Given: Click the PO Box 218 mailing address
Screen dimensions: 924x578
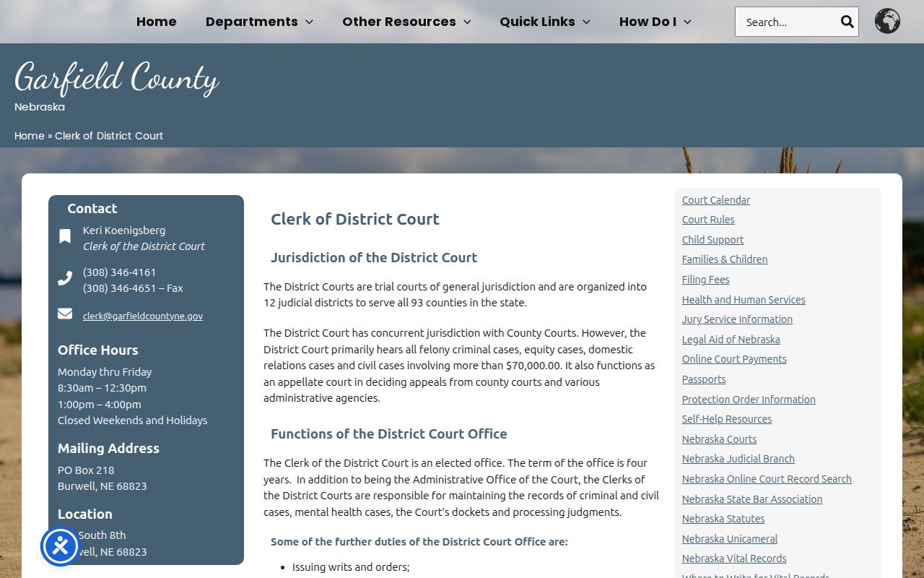Looking at the screenshot, I should pos(86,470).
